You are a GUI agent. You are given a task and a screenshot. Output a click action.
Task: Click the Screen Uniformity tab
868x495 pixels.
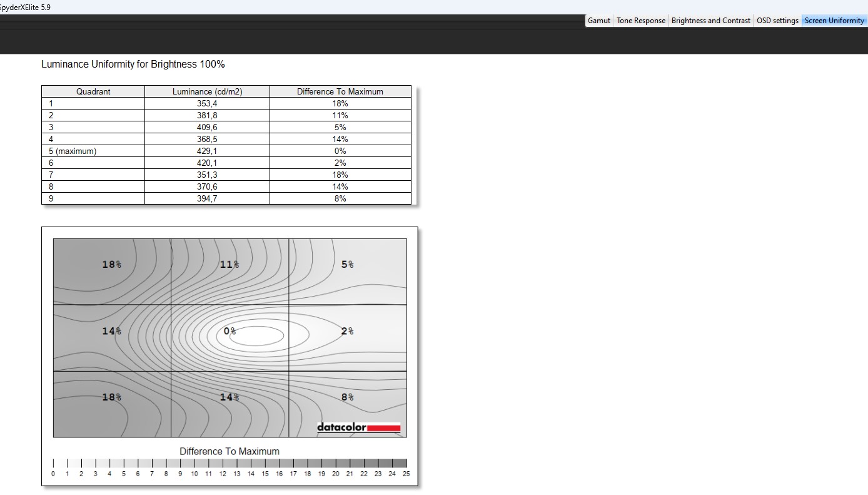(834, 21)
